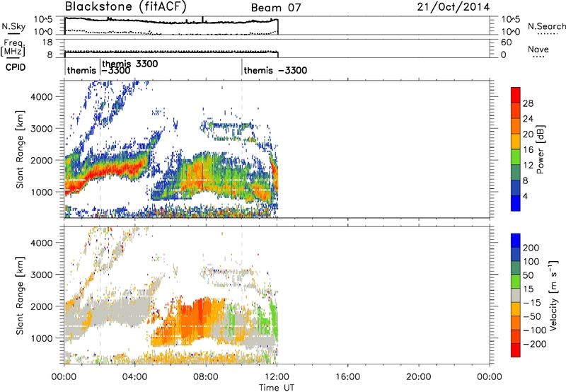Click the 'Nave' legend label
566x392 pixels.
538,49
